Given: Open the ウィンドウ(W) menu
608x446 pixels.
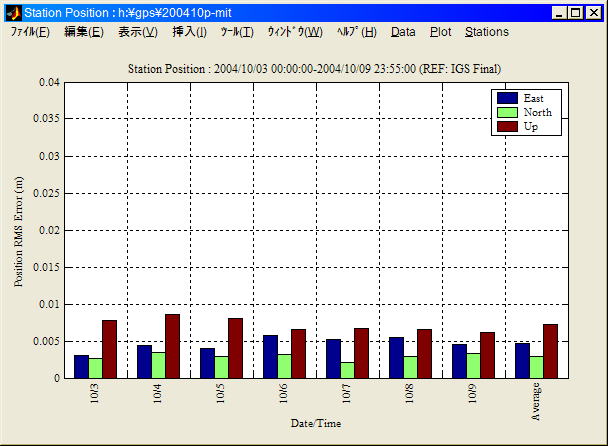Looking at the screenshot, I should [x=294, y=32].
